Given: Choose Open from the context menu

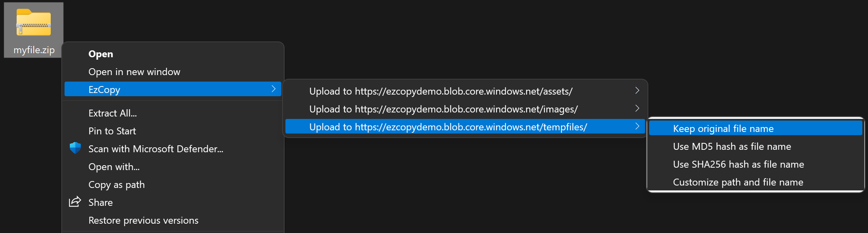Looking at the screenshot, I should click(101, 54).
